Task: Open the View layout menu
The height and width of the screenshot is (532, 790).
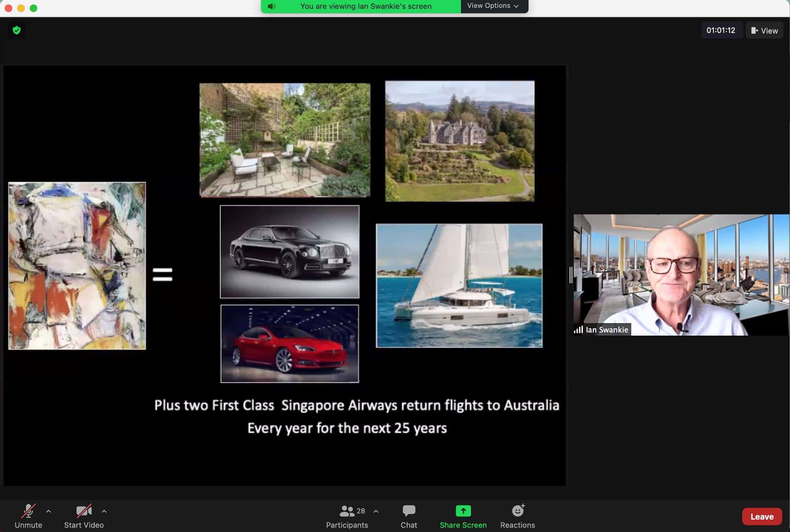Action: pos(765,30)
